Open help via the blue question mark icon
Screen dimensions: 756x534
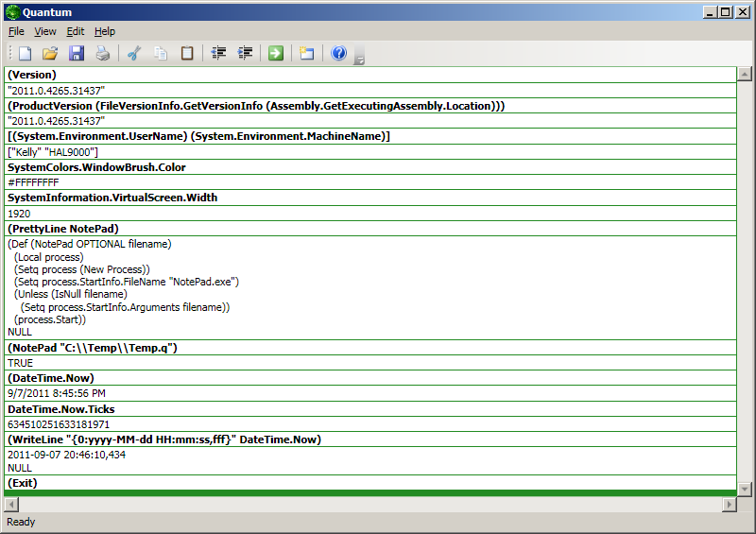pos(338,53)
